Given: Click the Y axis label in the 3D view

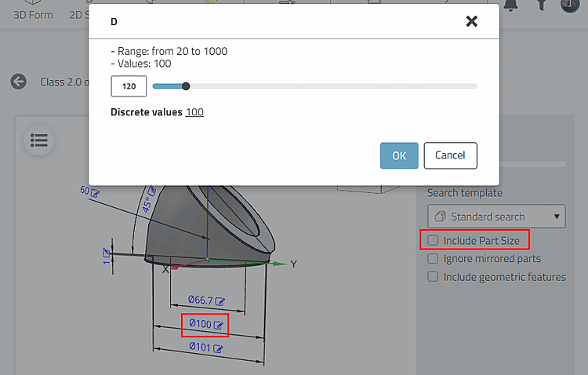Looking at the screenshot, I should (x=294, y=264).
